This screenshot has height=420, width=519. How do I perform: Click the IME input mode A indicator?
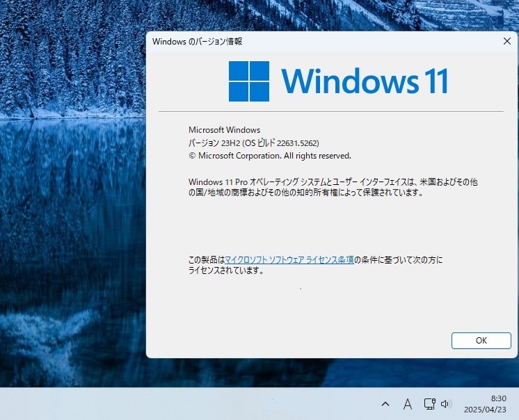click(x=408, y=404)
